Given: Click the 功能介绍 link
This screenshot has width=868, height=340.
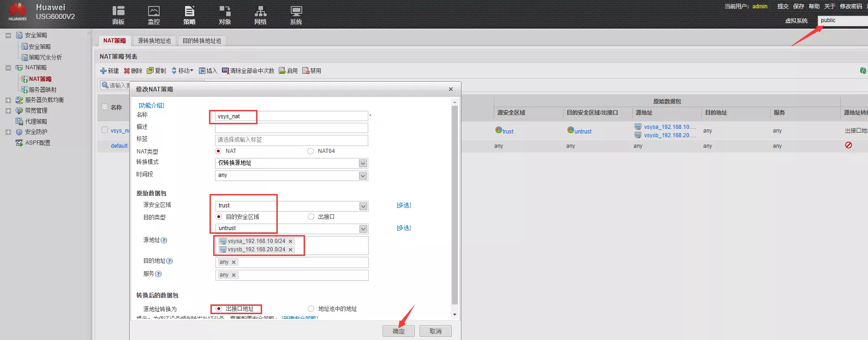Looking at the screenshot, I should pos(151,105).
